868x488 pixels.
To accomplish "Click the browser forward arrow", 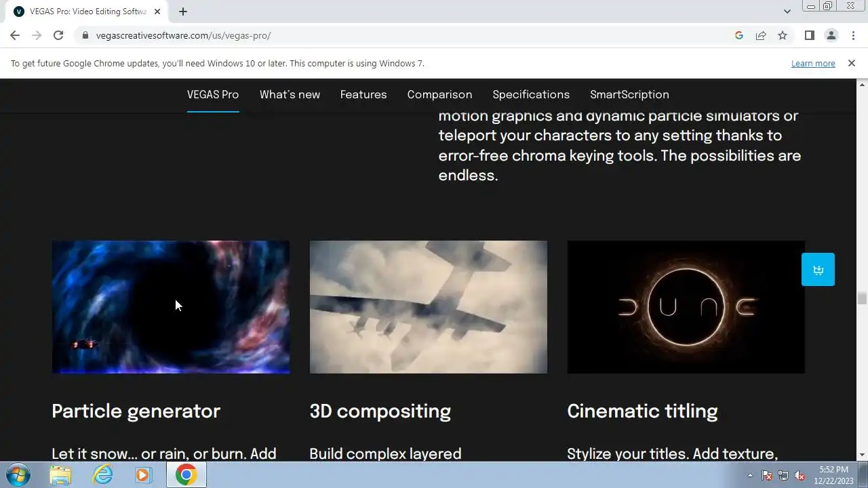I will (x=37, y=35).
